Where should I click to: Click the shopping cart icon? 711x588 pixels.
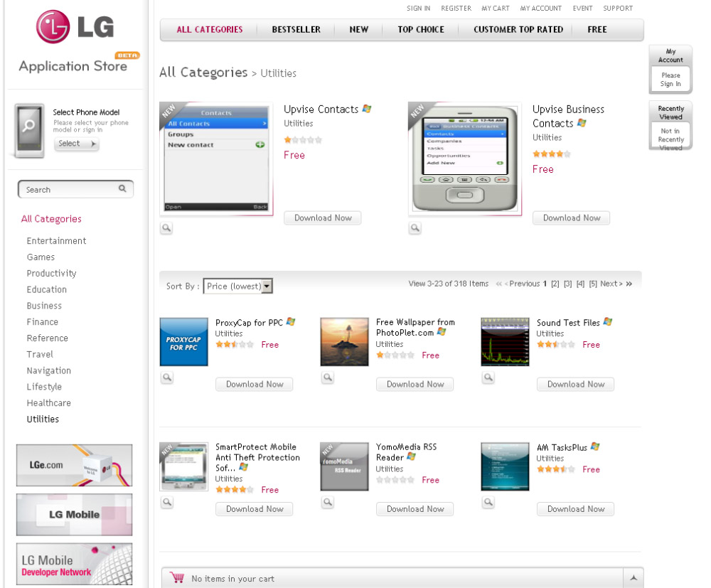(177, 577)
